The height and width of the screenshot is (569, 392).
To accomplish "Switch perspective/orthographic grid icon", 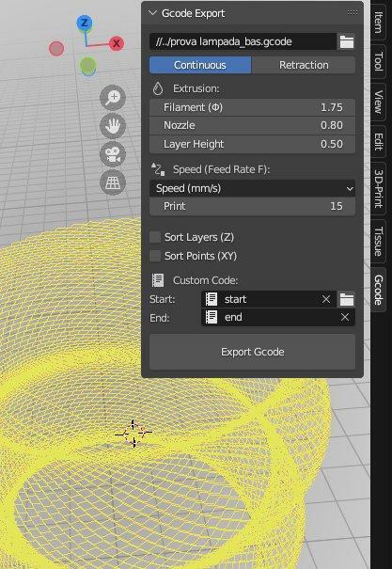I will pos(113,182).
